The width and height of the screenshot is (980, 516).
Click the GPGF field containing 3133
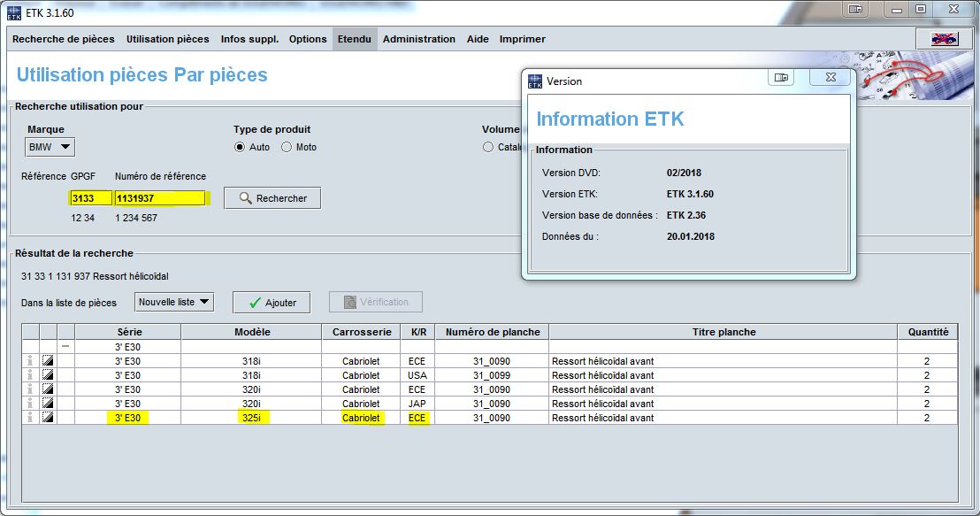90,198
